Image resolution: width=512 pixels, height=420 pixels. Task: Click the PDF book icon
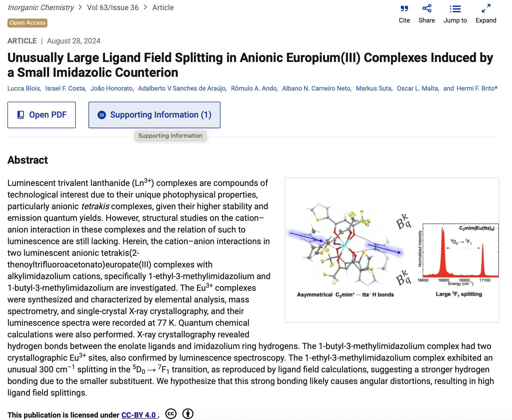[x=21, y=115]
